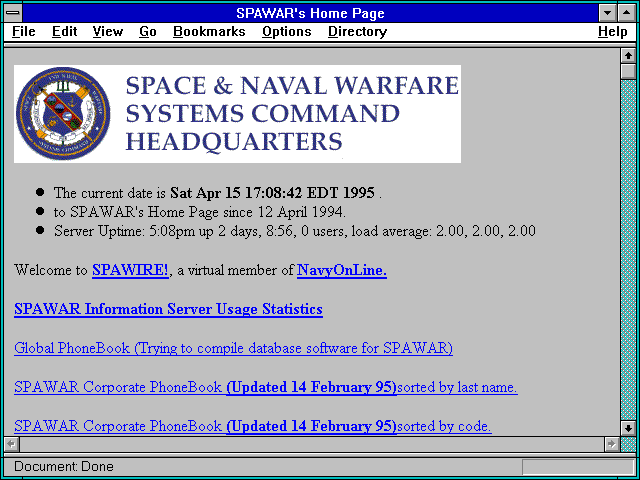Click the current date text 'Sat Apr 15 17:08:42 EDT 1995'
Screen dimensions: 640x480
(x=272, y=192)
